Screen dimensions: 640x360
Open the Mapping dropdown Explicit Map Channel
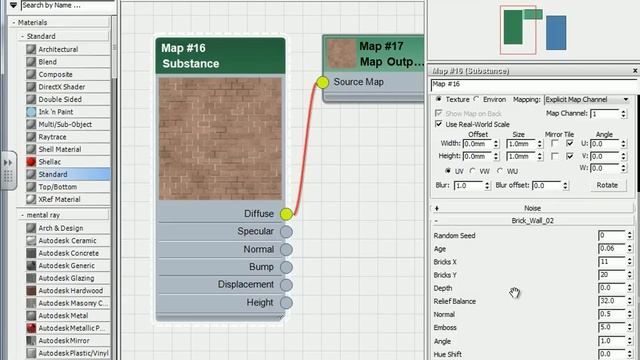[x=587, y=100]
